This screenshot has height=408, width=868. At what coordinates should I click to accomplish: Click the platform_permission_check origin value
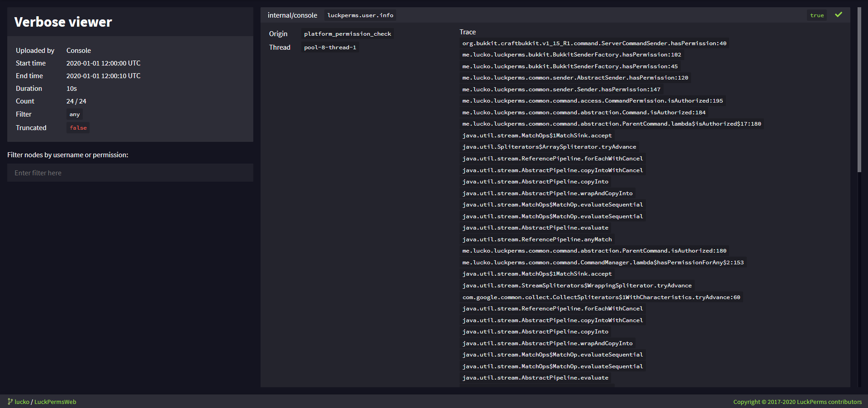point(347,34)
